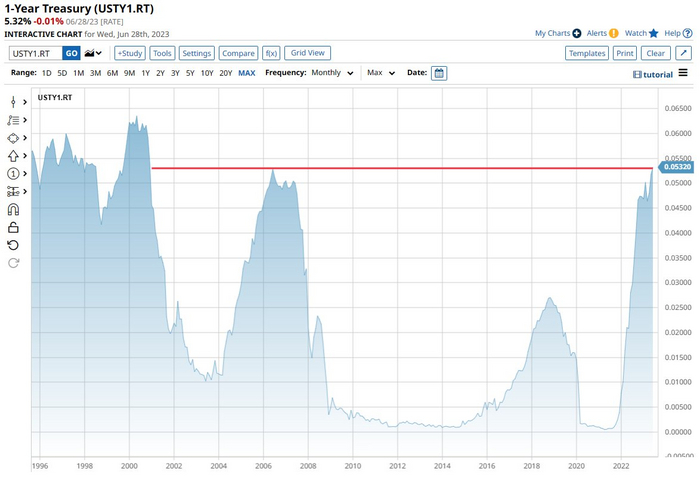Screen dimensions: 700x478
Task: Expand chart to full screen
Action: click(683, 53)
